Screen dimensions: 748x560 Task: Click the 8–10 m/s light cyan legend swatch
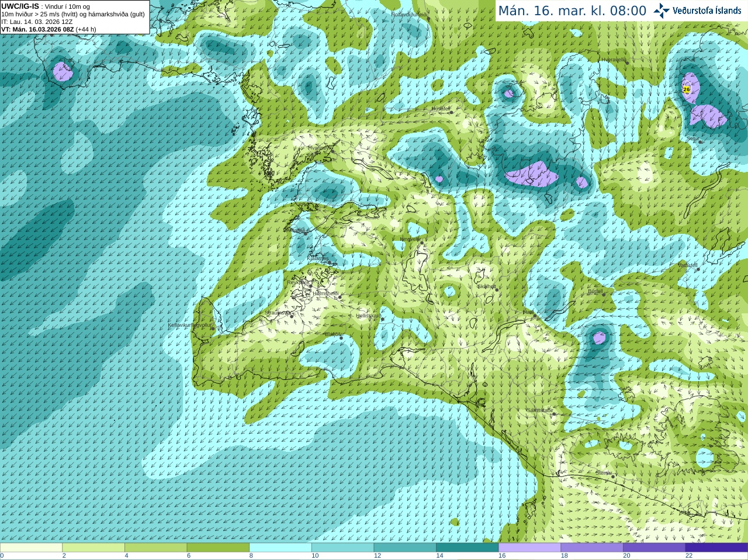point(280,548)
